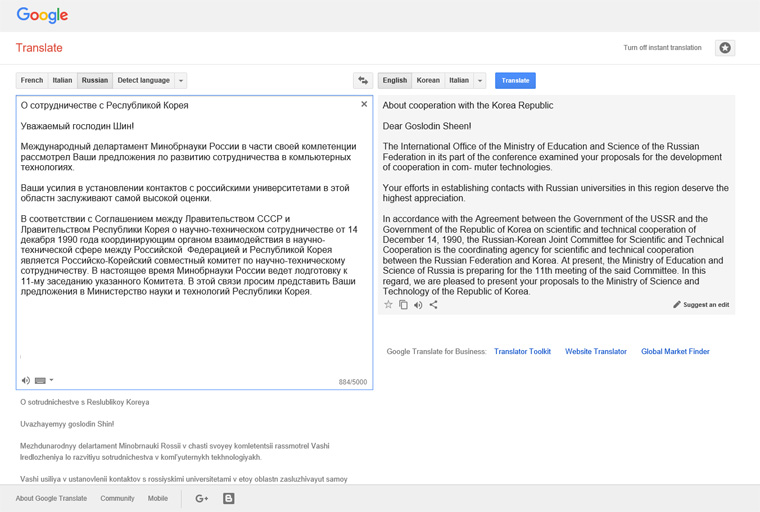Select Italian as source language
Image resolution: width=760 pixels, height=512 pixels.
click(x=63, y=80)
